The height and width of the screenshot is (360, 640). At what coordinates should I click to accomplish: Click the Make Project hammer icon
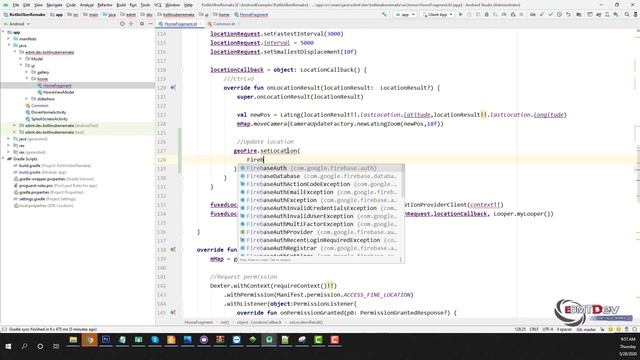coord(384,14)
